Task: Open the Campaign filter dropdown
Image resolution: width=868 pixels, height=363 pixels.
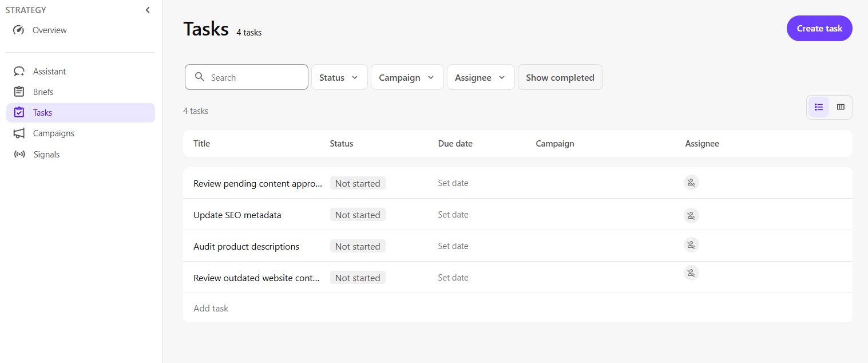Action: tap(407, 77)
